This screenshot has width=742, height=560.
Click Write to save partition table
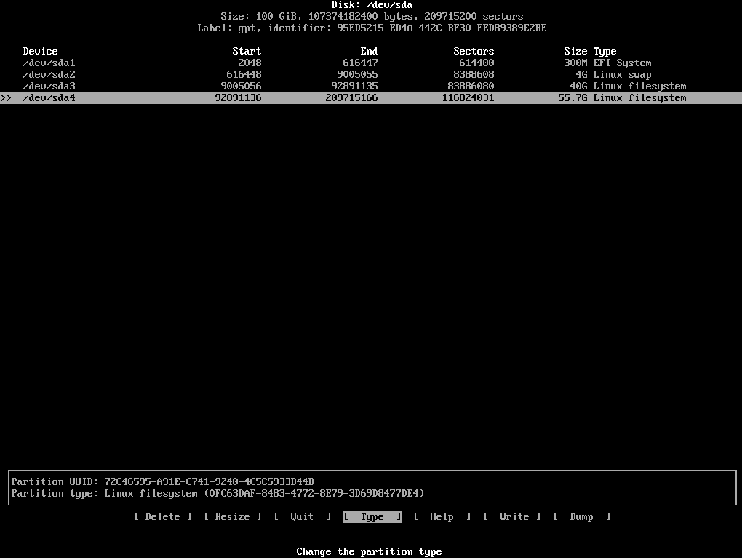pos(514,517)
